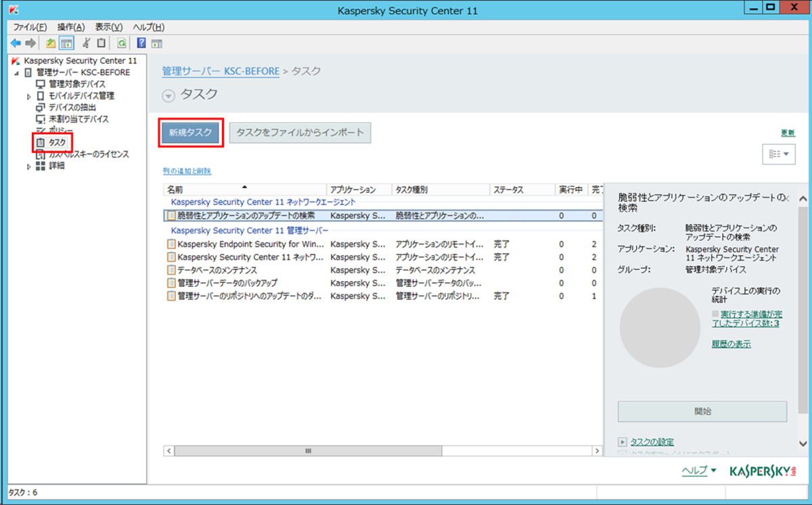Click the Paste clipboard toolbar icon

(101, 43)
